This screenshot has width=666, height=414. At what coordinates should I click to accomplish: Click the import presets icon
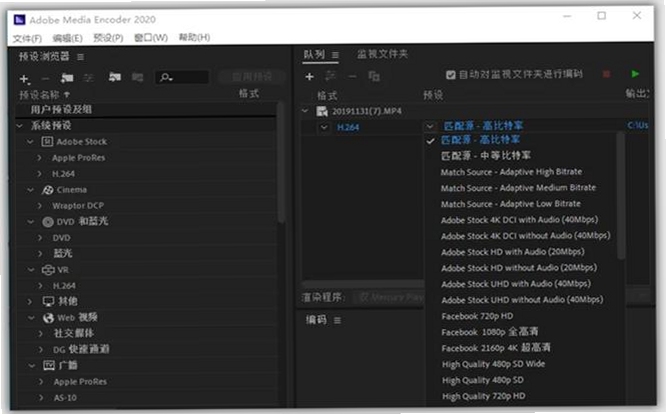tap(115, 77)
